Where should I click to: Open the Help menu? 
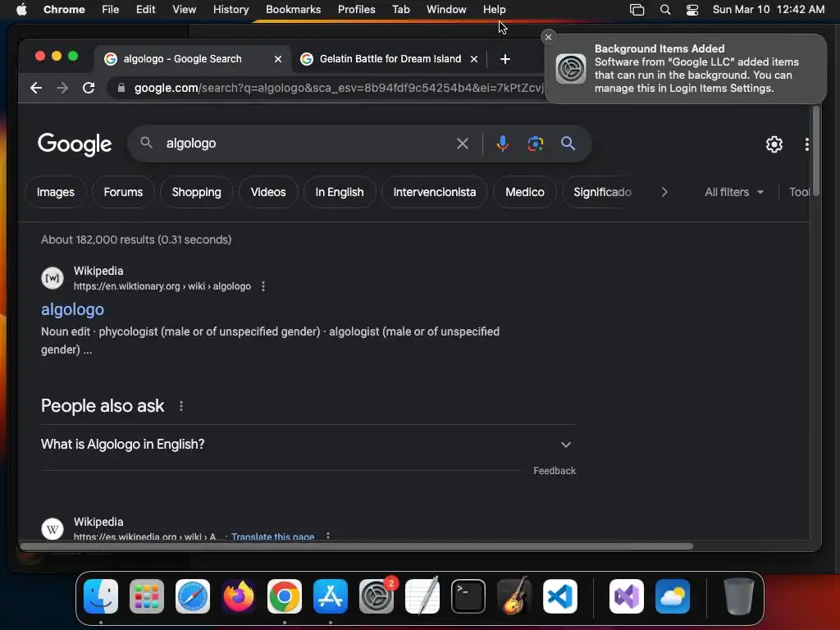(x=494, y=10)
